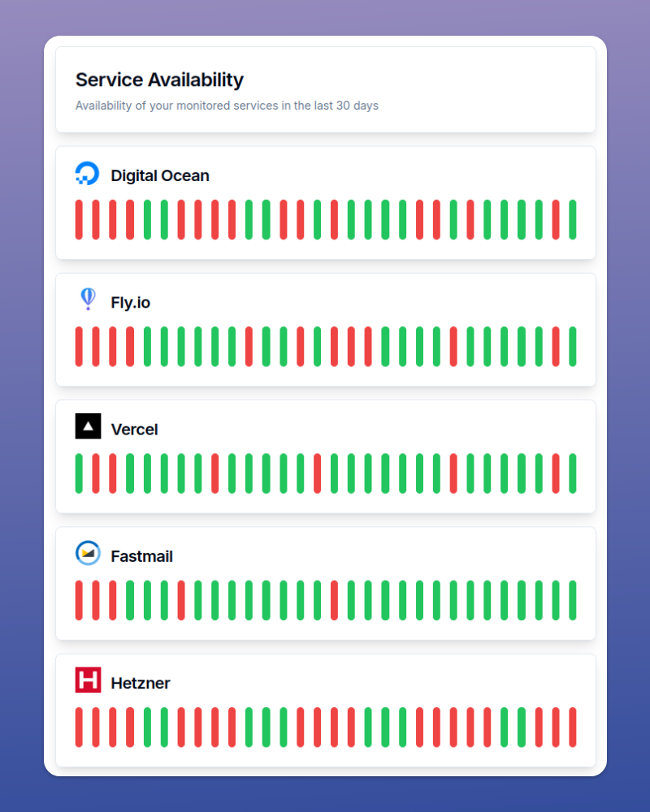Image resolution: width=650 pixels, height=812 pixels.
Task: Click the Digital Ocean service name label
Action: point(160,175)
